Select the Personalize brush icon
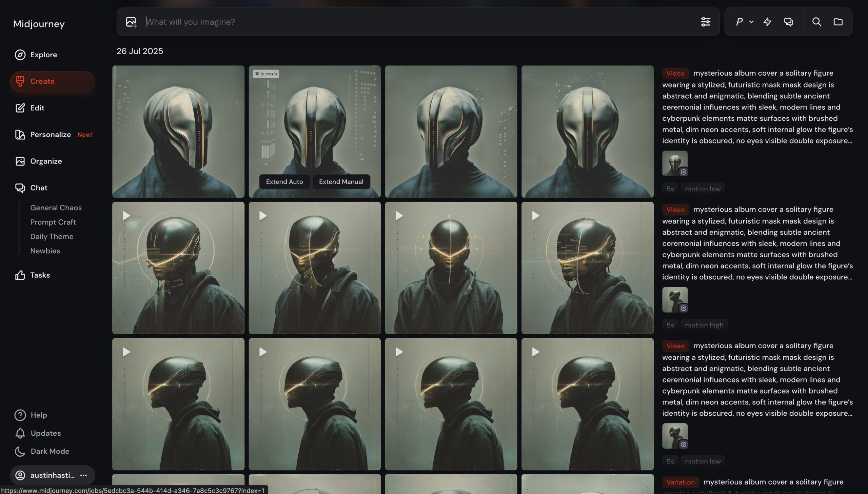 [20, 134]
